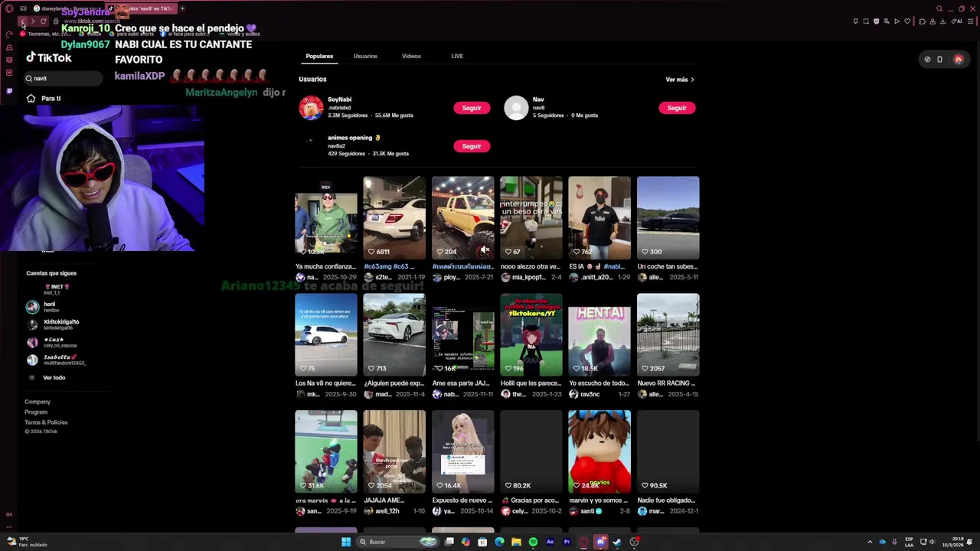Click the snapshot icon in browser toolbar
Screen dimensions: 980x551
pos(866,21)
